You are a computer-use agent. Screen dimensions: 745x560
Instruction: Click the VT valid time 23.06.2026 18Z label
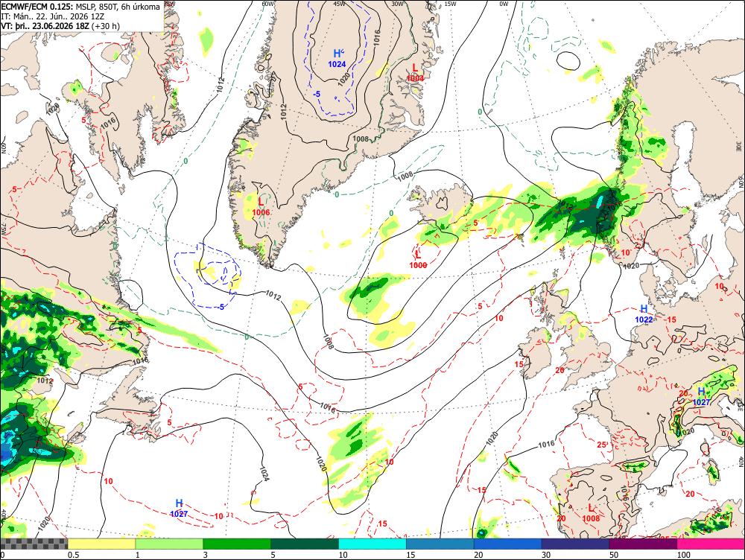(60, 25)
